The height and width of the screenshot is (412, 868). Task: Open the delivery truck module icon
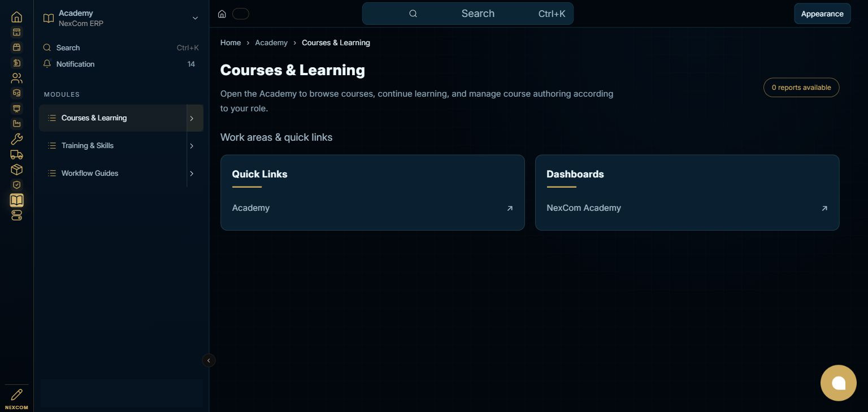pyautogui.click(x=16, y=154)
